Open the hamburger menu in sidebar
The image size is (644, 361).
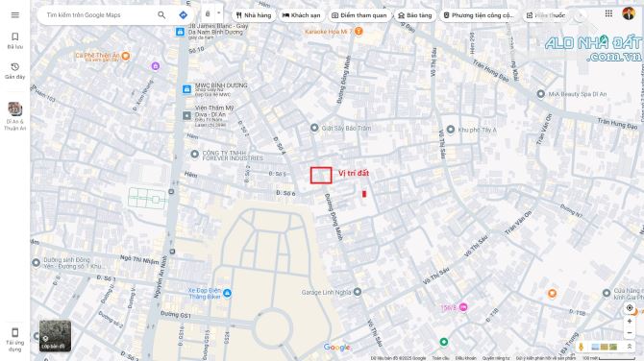pyautogui.click(x=15, y=15)
